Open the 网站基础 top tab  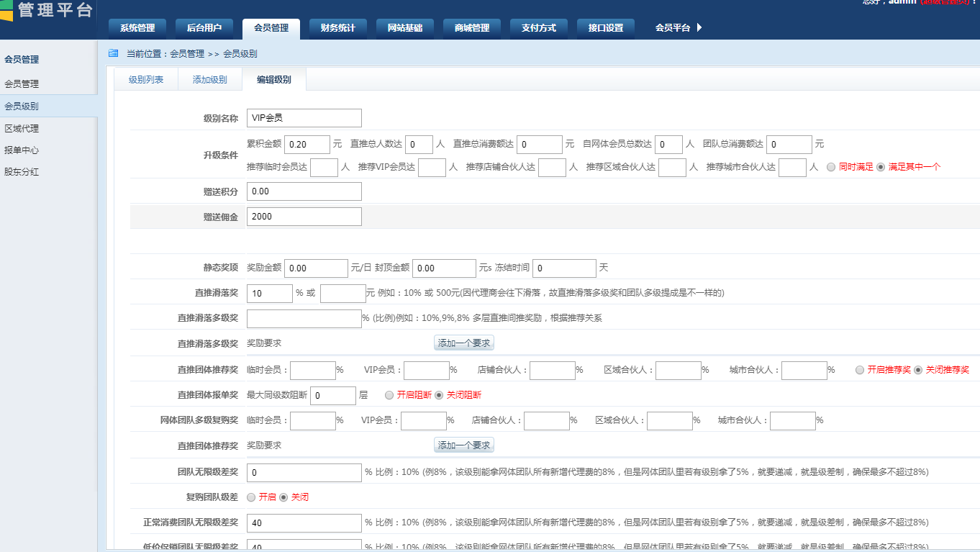405,28
